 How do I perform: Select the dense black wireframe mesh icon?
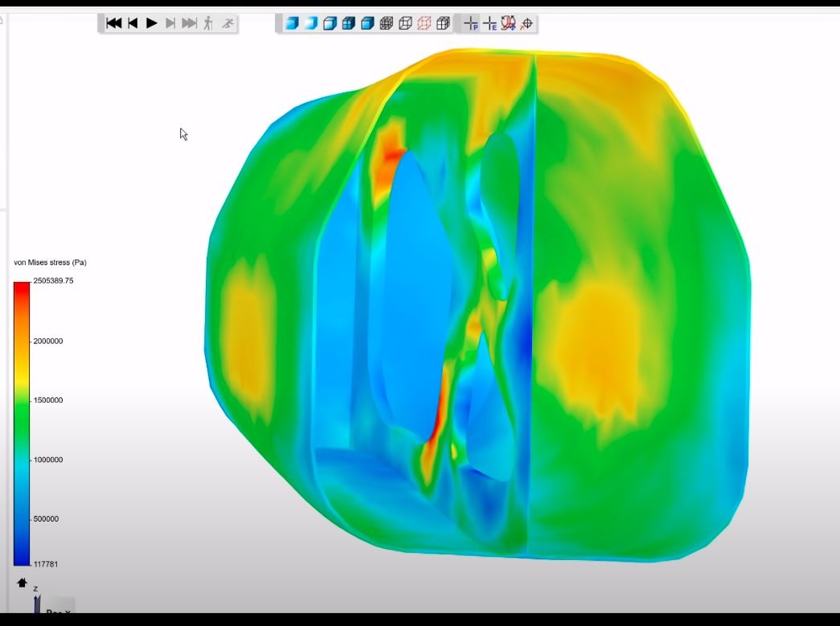pyautogui.click(x=387, y=23)
